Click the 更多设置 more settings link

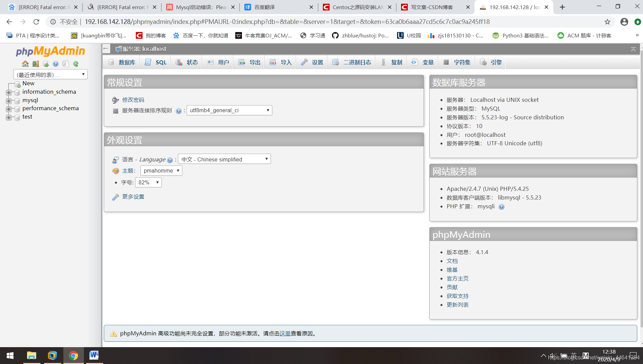(133, 197)
